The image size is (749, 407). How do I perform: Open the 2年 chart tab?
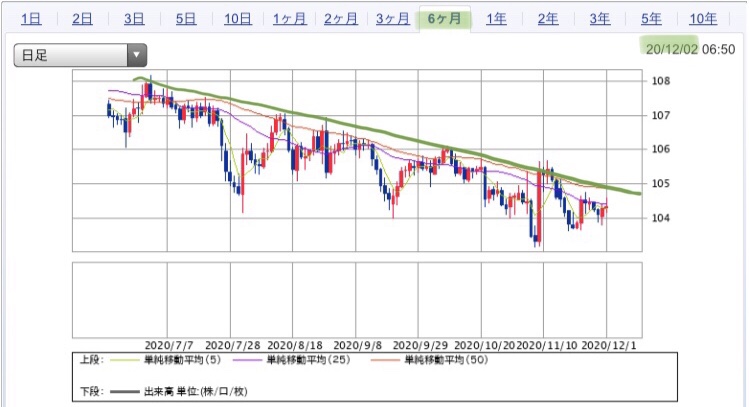tap(547, 18)
